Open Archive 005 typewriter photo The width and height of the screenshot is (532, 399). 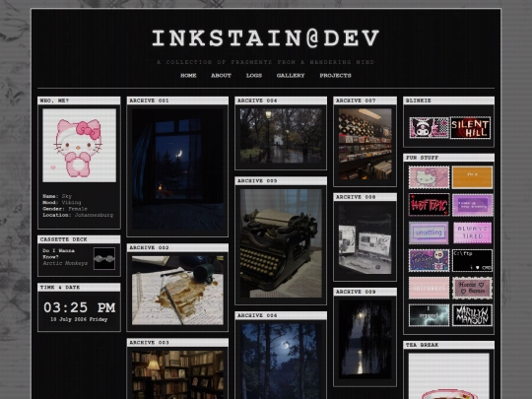pyautogui.click(x=281, y=243)
